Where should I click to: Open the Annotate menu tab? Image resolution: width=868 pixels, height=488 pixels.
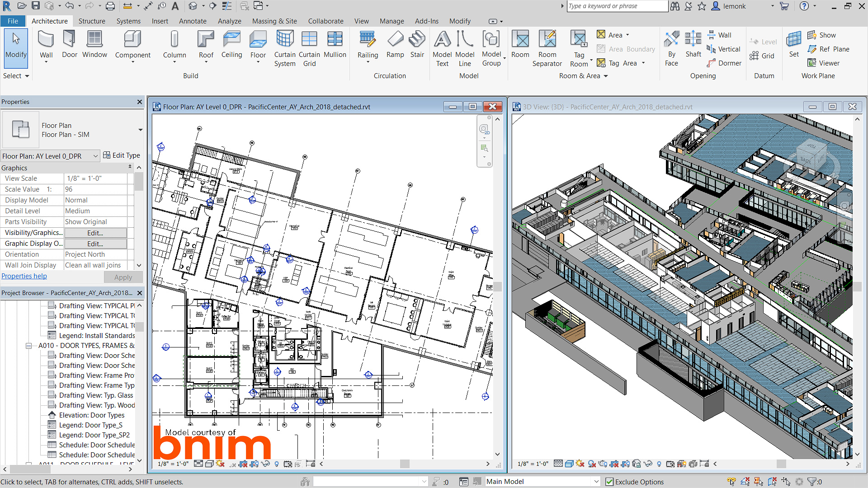coord(192,21)
